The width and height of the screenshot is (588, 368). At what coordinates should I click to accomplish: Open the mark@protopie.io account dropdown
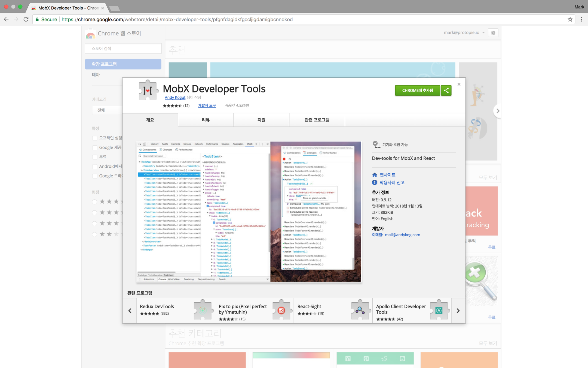coord(464,33)
